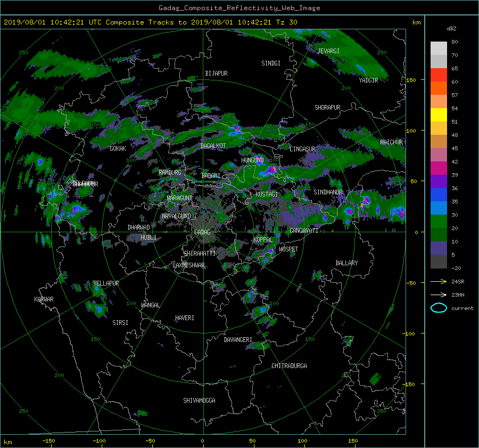The height and width of the screenshot is (448, 479).
Task: Click the DAVANGERI city label
Action: point(238,340)
